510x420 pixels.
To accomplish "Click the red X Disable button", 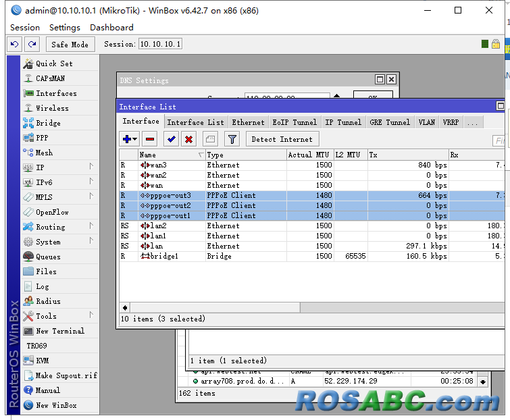I will tap(188, 139).
